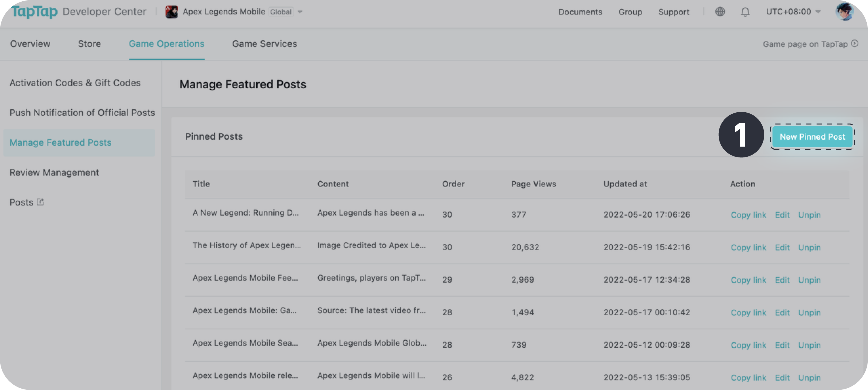This screenshot has height=390, width=868.
Task: Open Group in the top bar
Action: pos(630,12)
